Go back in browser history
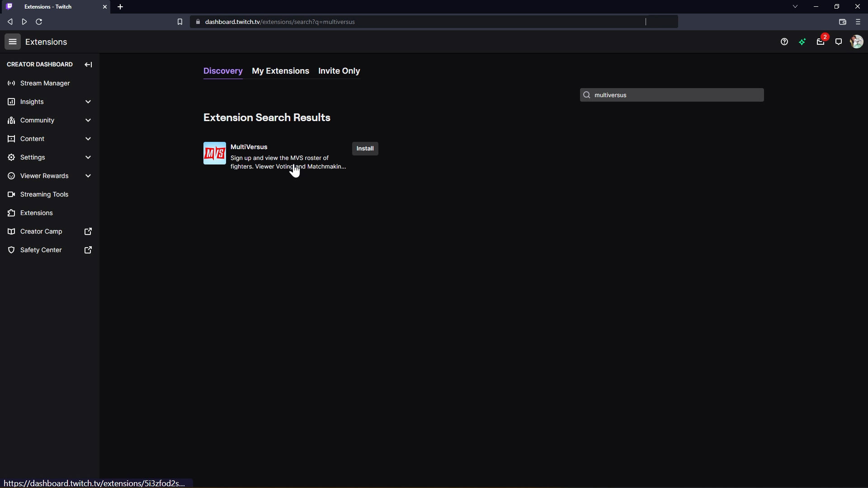Screen dimensions: 868x488 (x=10, y=22)
